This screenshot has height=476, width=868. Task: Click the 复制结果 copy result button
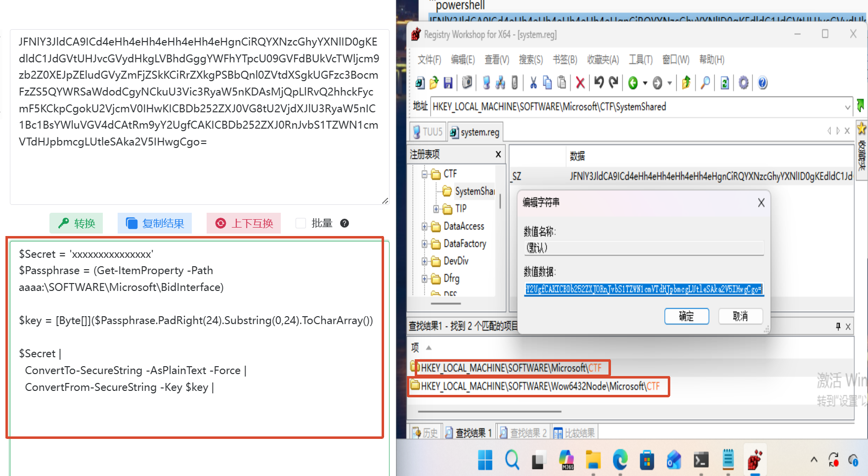click(x=155, y=223)
